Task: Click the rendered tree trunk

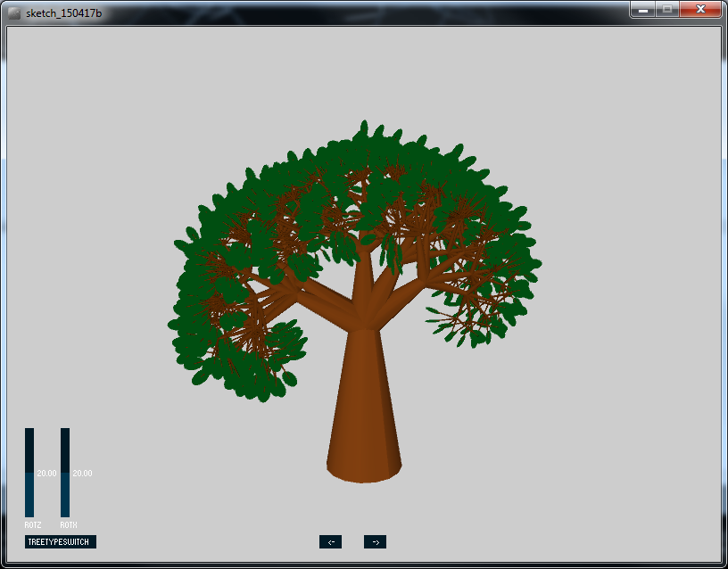Action: (364, 405)
